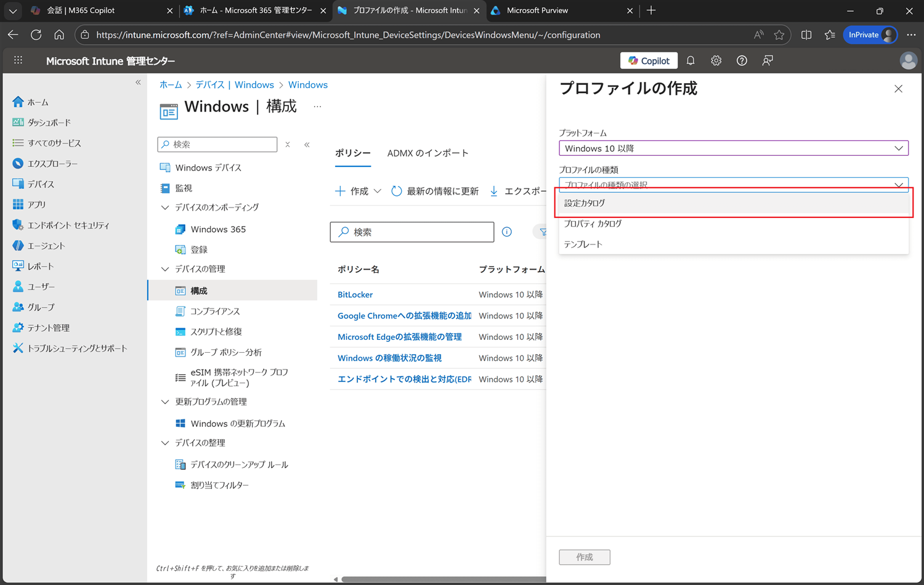The image size is (924, 585).
Task: Sort the table by ポリシー名 column header
Action: [x=358, y=269]
